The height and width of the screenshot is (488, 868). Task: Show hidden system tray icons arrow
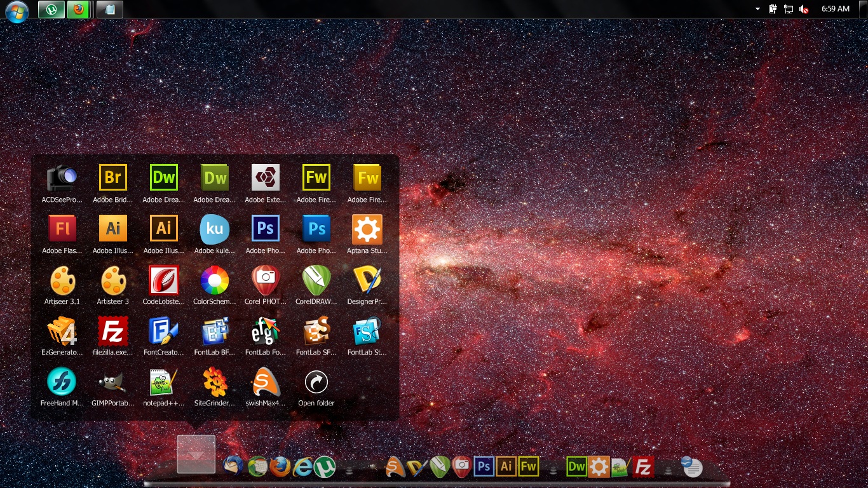[757, 9]
